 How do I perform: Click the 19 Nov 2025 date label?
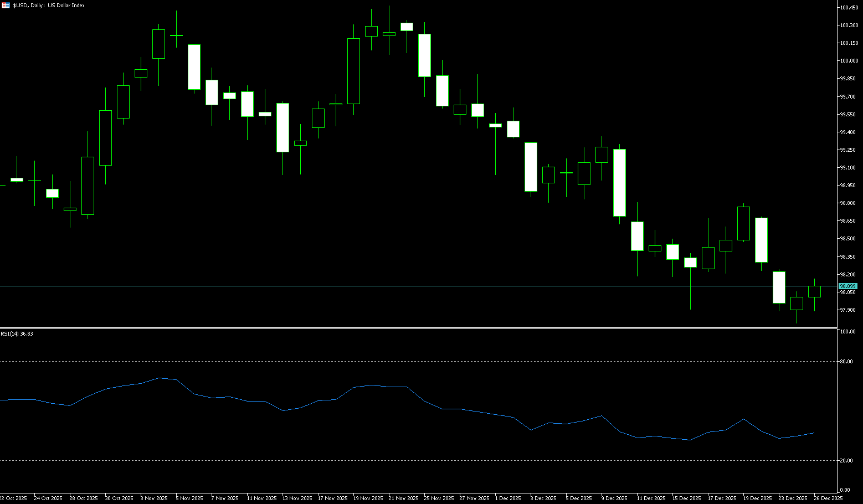click(x=368, y=498)
